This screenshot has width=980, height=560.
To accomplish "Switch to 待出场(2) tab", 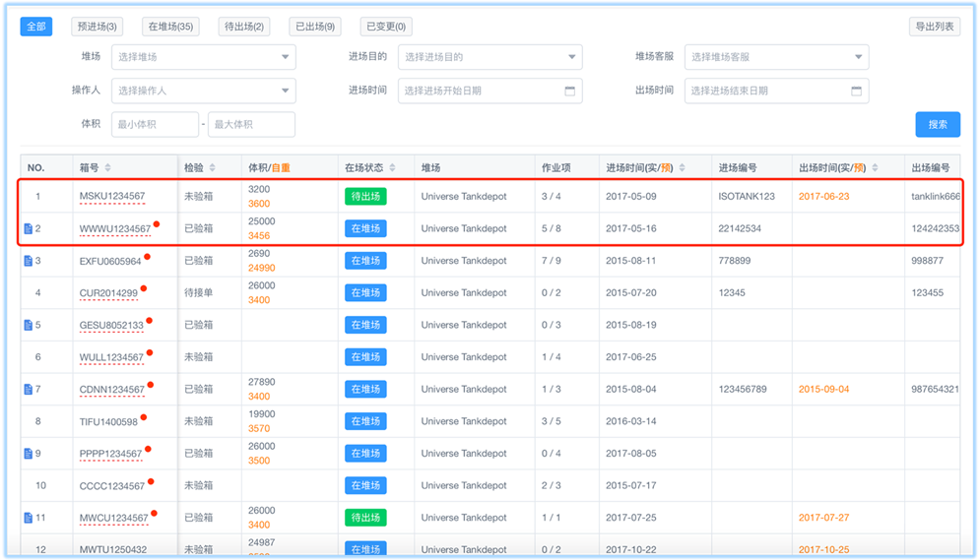I will (243, 27).
